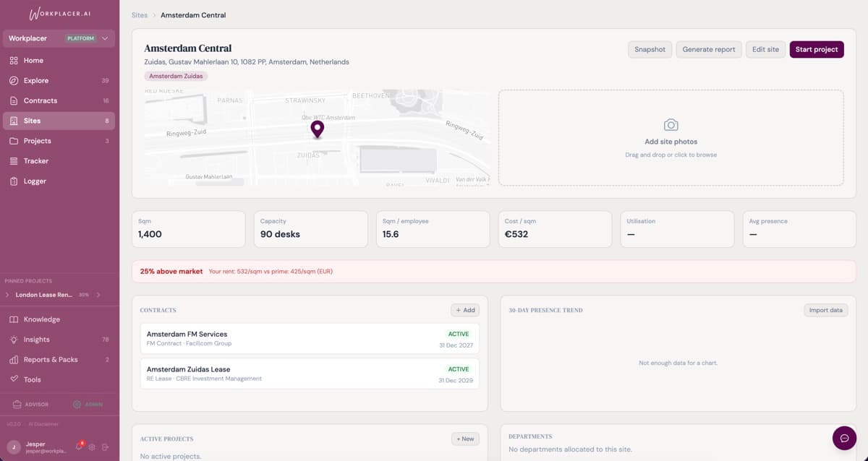Click the Advisor briefcase icon
This screenshot has width=868, height=461.
tap(17, 405)
